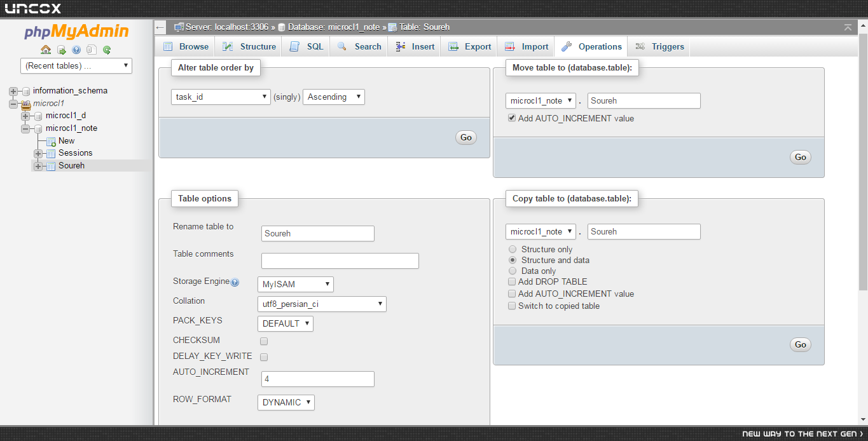The width and height of the screenshot is (868, 441).
Task: Click the microcl1_note database cylinder icon
Action: [39, 128]
